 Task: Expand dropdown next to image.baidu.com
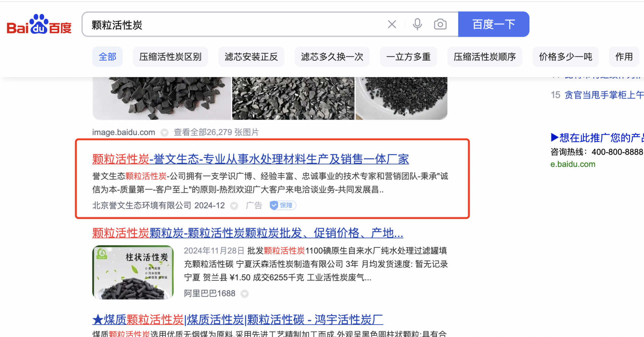[165, 133]
